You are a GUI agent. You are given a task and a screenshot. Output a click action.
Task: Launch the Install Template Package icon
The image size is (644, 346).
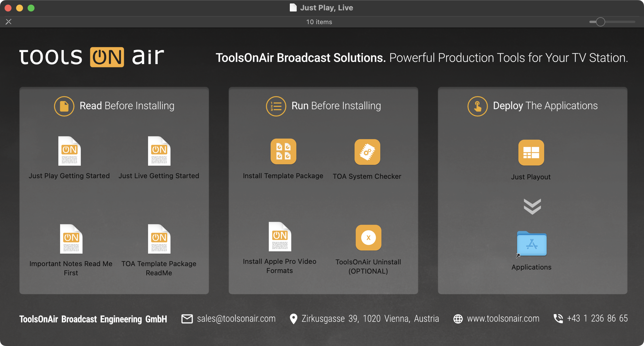[283, 151]
